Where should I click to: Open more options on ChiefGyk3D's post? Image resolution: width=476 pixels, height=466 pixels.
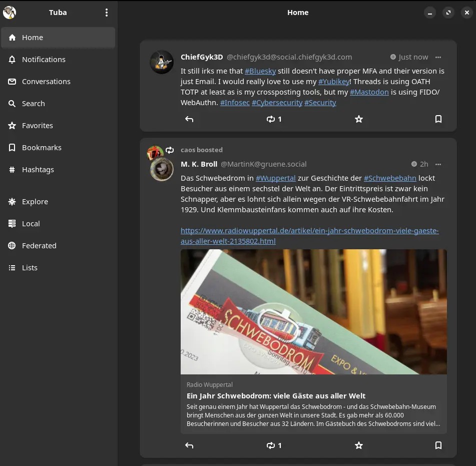438,57
